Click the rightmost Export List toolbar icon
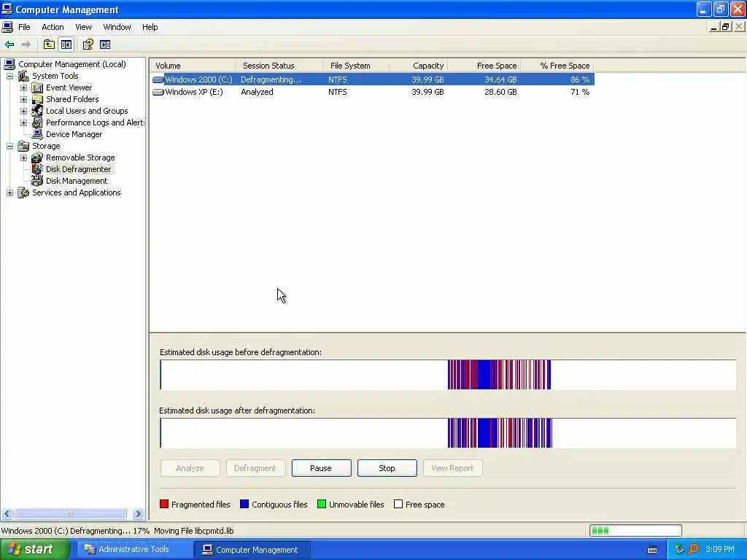The image size is (747, 560). [x=105, y=44]
